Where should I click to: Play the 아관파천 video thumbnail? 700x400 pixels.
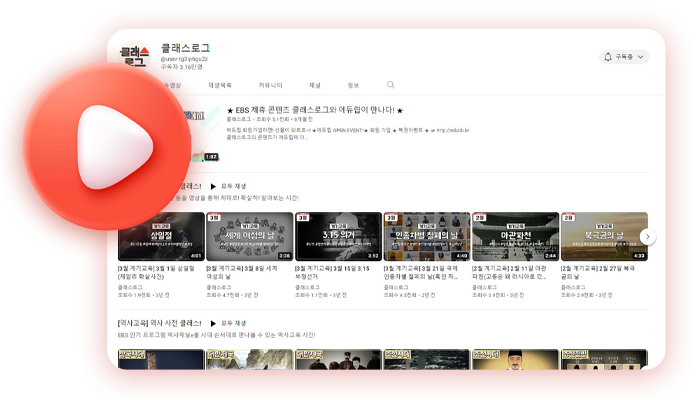click(x=516, y=237)
